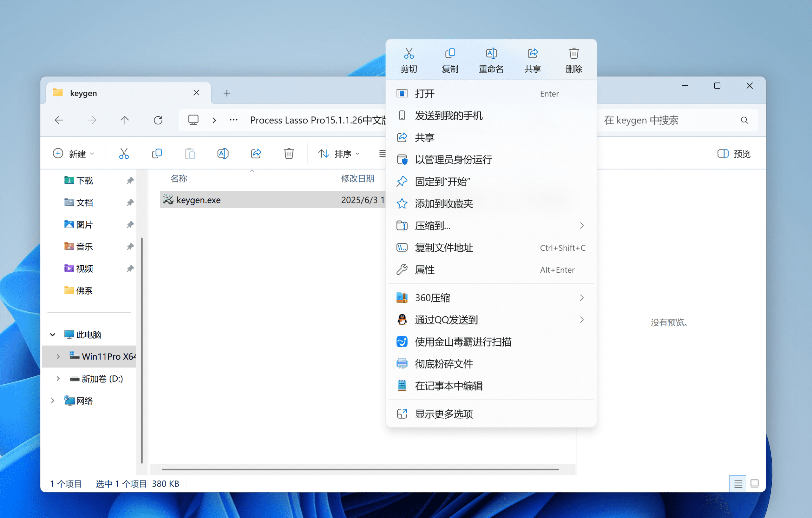Click the Cut icon in context menu
The width and height of the screenshot is (812, 518).
coord(409,54)
